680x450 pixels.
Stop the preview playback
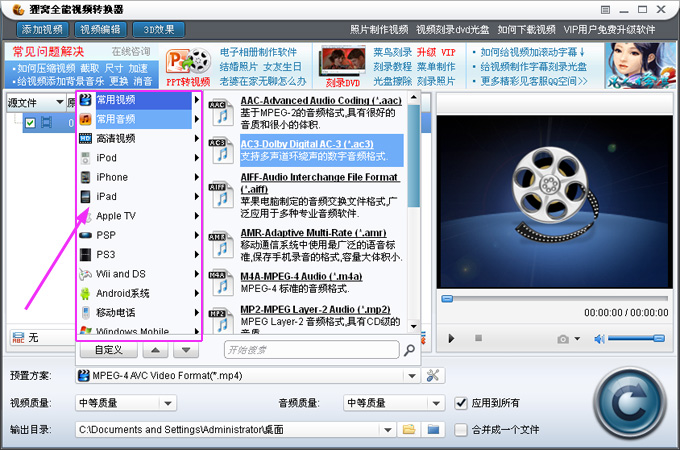pyautogui.click(x=478, y=338)
